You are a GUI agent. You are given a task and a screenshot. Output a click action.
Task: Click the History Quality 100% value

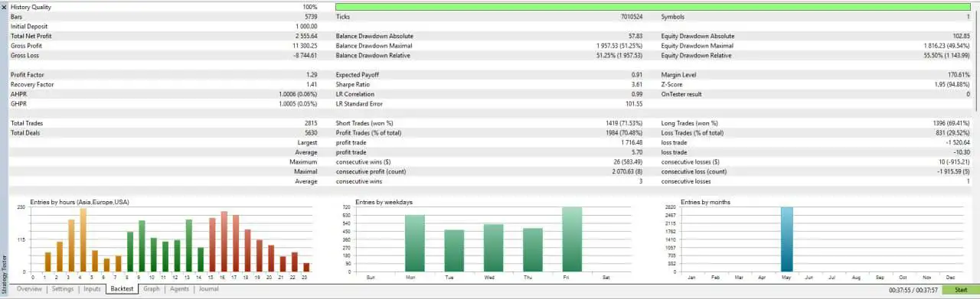309,7
